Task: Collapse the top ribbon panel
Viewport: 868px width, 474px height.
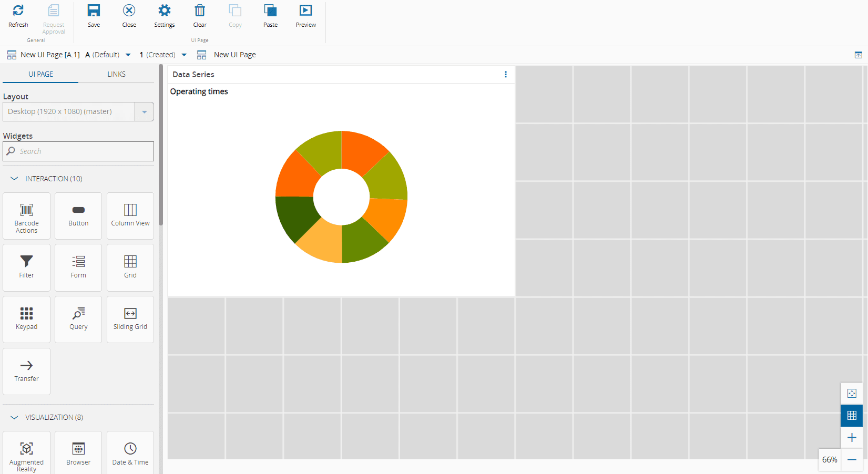Action: (x=858, y=55)
